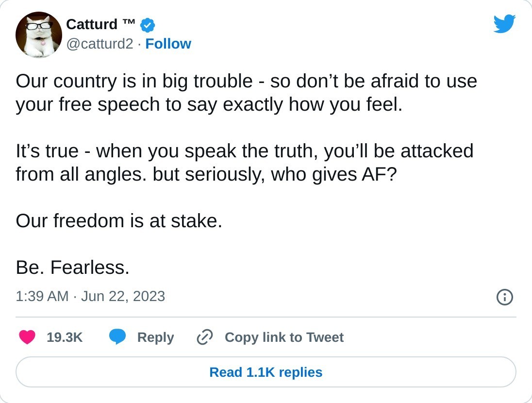
Task: Click the 'Our country is in big trouble' paragraph
Action: coord(246,92)
